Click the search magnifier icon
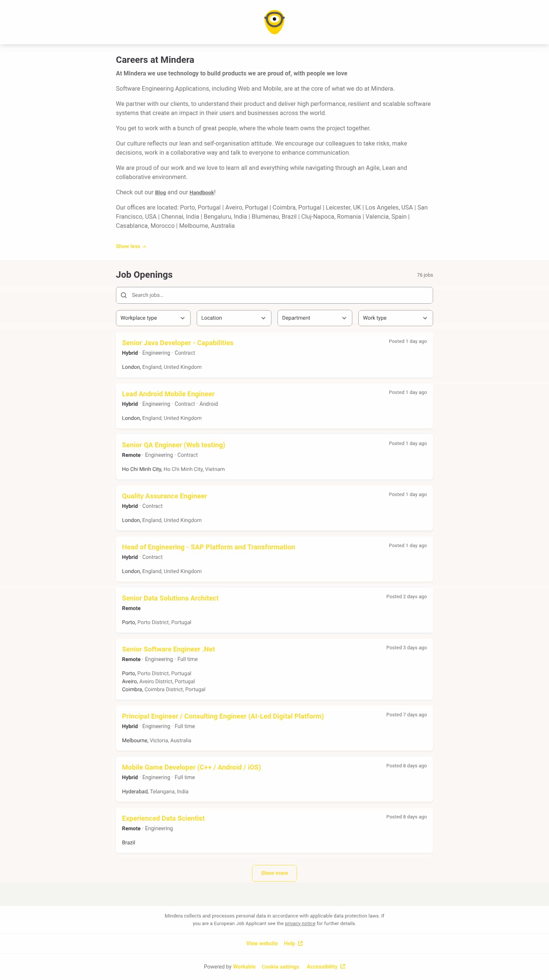 pyautogui.click(x=124, y=295)
